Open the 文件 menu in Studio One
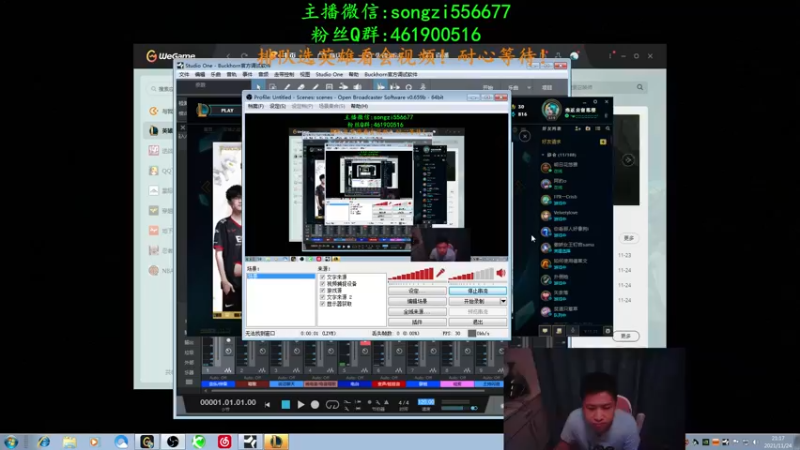This screenshot has height=450, width=800. pos(184,74)
